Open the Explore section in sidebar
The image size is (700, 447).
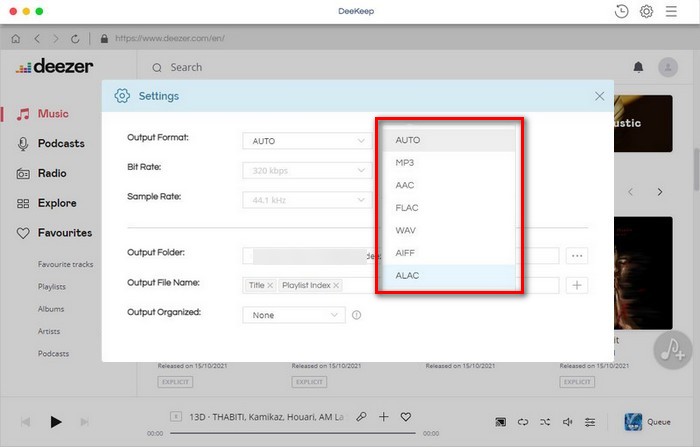pyautogui.click(x=46, y=203)
